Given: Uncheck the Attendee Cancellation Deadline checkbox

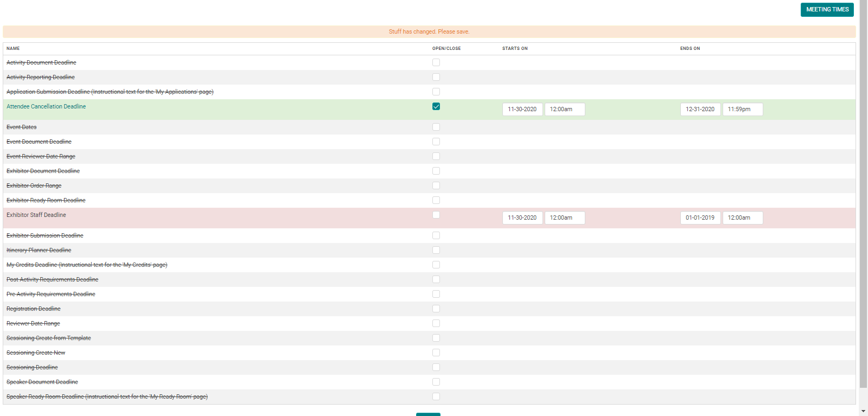Looking at the screenshot, I should point(436,106).
